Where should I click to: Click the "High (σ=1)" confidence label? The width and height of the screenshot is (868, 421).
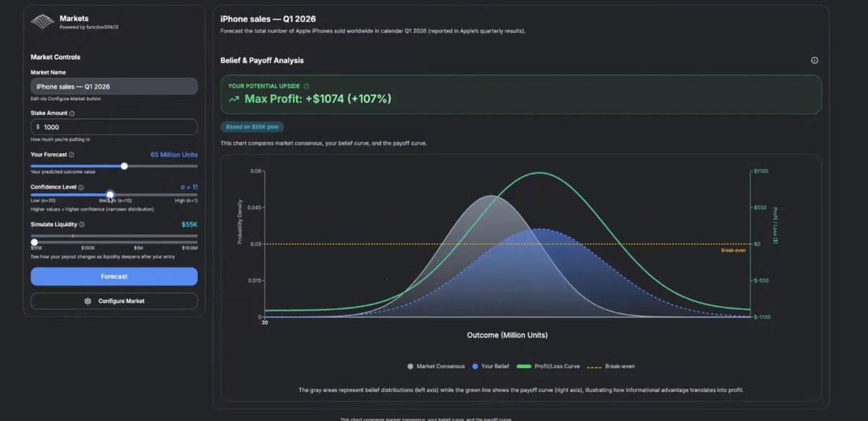coord(185,200)
